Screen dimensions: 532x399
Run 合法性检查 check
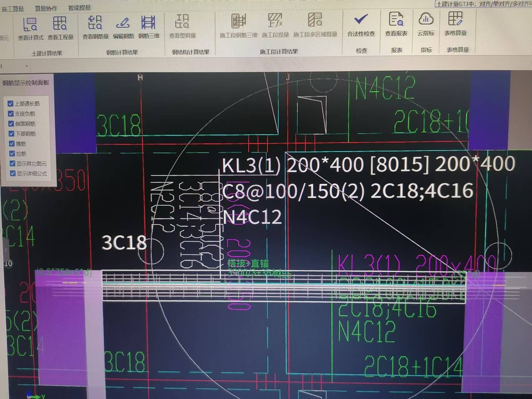pos(361,25)
